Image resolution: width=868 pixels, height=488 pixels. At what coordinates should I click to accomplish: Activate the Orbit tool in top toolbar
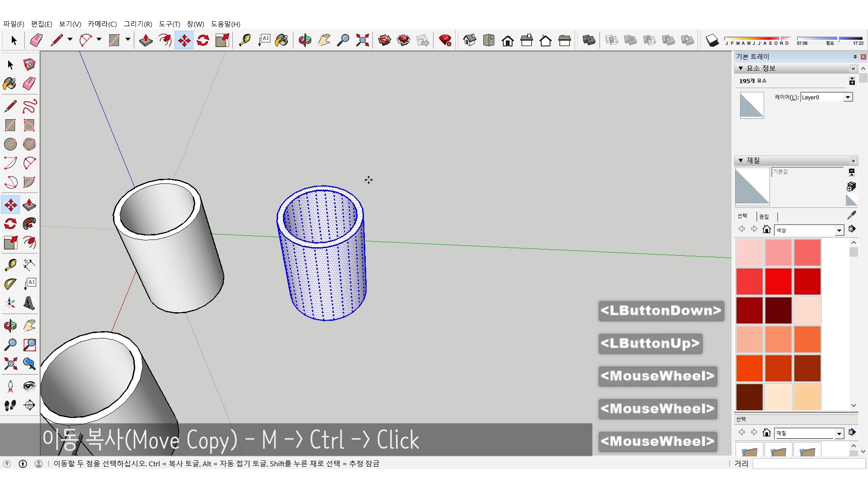tap(305, 40)
